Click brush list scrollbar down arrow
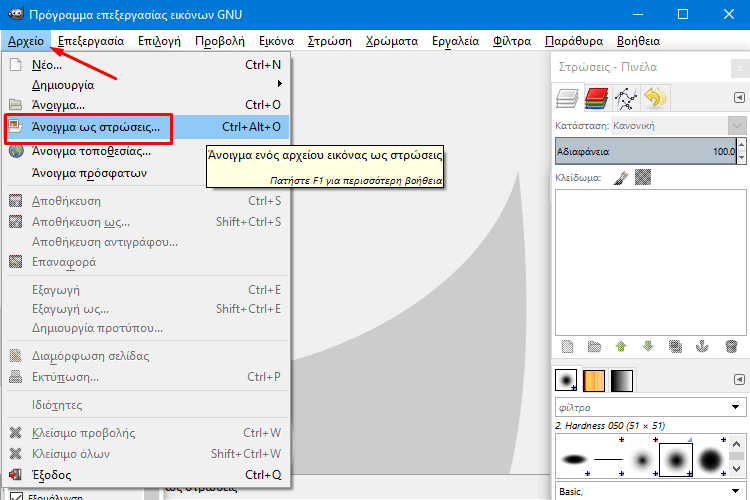The width and height of the screenshot is (750, 500). click(737, 469)
